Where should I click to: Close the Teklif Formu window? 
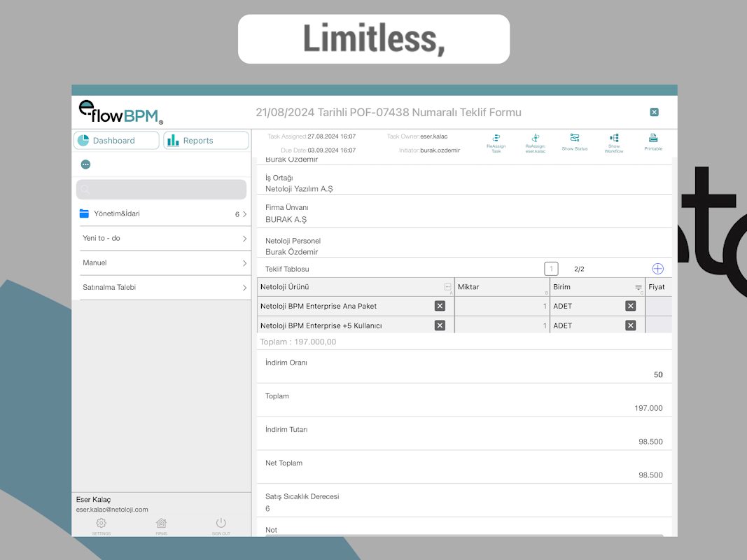point(654,112)
